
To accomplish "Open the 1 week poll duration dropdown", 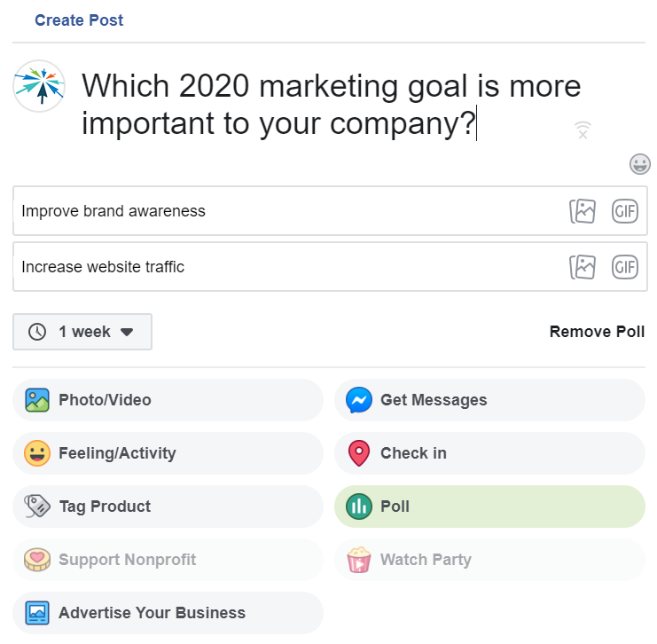I will point(82,332).
